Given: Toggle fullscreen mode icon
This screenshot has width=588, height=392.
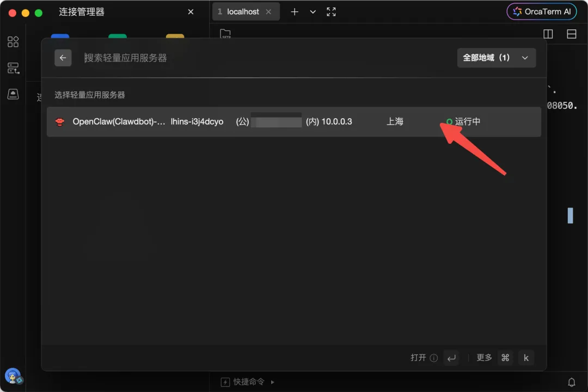Looking at the screenshot, I should [331, 12].
